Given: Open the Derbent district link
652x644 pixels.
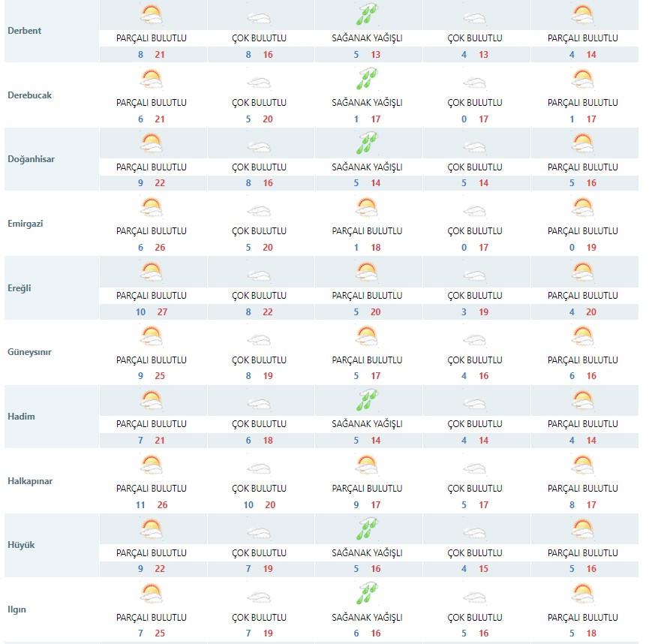Looking at the screenshot, I should click(25, 31).
